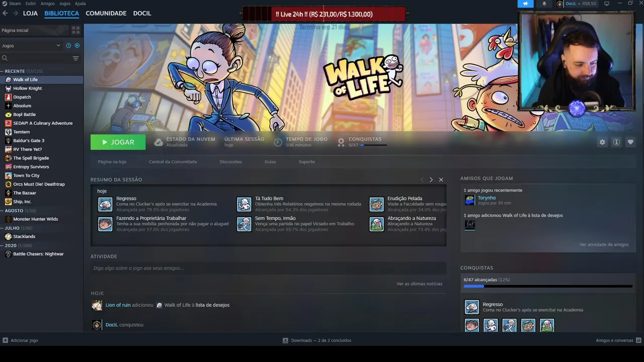644x362 pixels.
Task: Click the small achievements progress bar near 6/47
Action: (374, 145)
